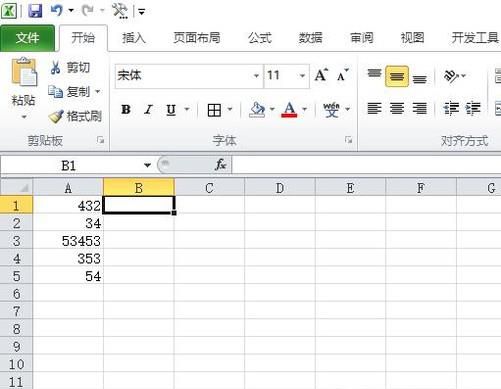Click the Cut (剪切) scissors icon

tap(55, 68)
